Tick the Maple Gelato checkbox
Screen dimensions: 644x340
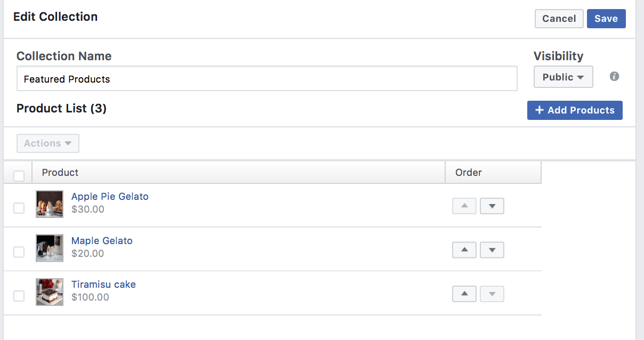[x=19, y=252]
